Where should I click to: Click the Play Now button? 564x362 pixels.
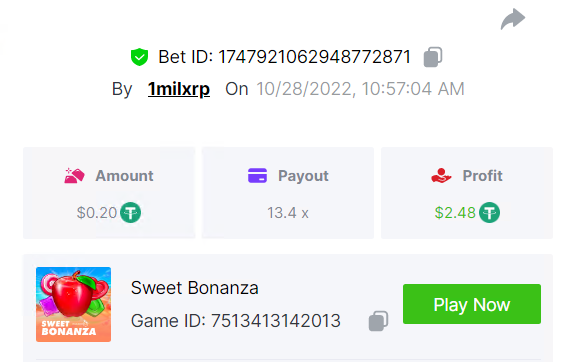click(472, 304)
